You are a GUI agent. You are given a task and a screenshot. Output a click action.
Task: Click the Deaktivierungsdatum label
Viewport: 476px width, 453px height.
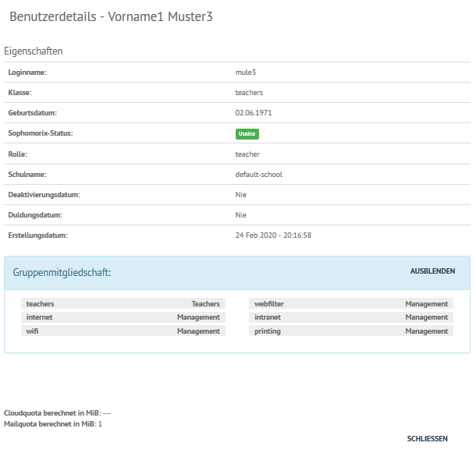(44, 195)
